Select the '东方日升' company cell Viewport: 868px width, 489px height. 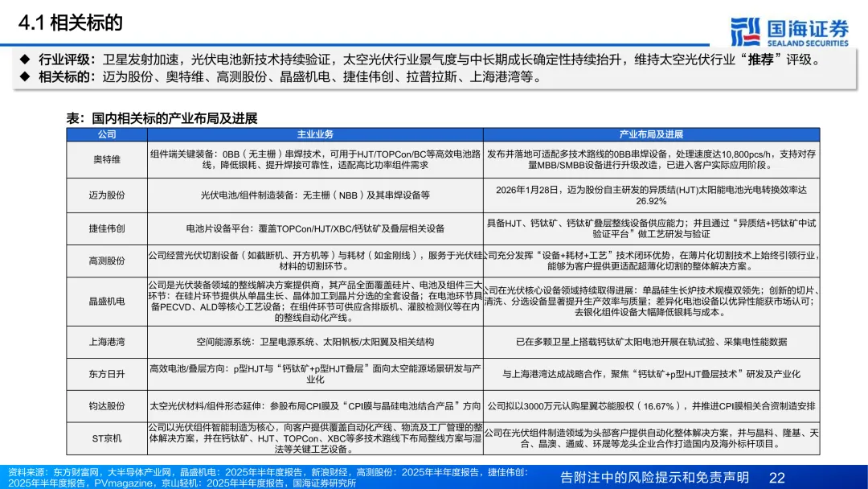click(107, 374)
